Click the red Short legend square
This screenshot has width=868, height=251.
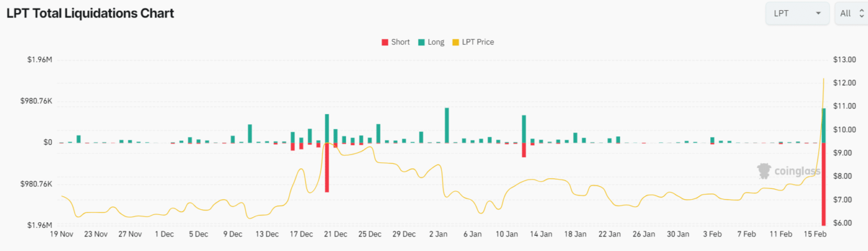385,42
